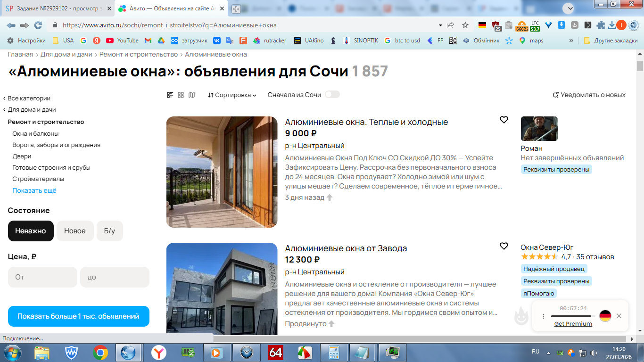Image resolution: width=644 pixels, height=362 pixels.
Task: Expand address bar suggestions dropdown arrow
Action: click(x=440, y=25)
